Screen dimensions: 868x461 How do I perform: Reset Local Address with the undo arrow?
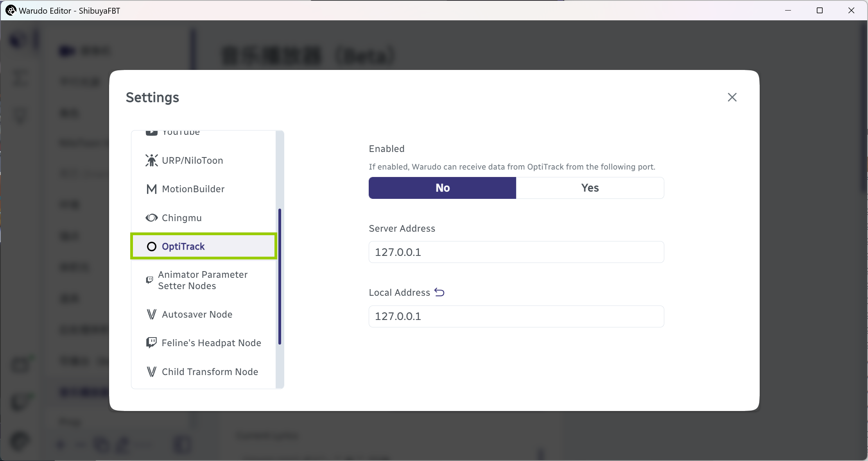(x=439, y=292)
